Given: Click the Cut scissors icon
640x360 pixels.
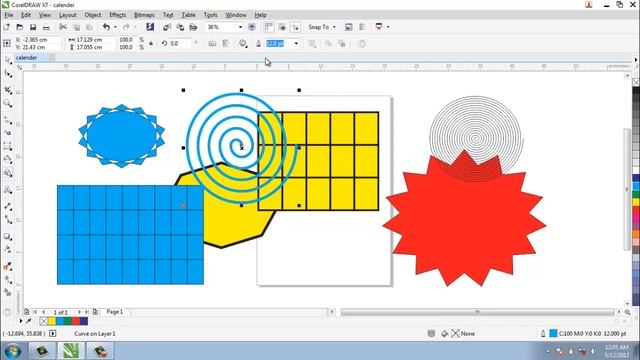Looking at the screenshot, I should 63,27.
